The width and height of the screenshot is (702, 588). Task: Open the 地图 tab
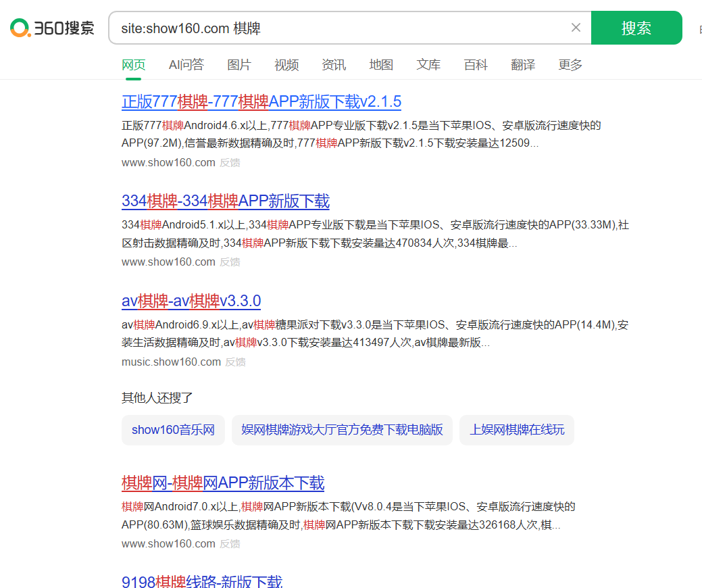(381, 65)
